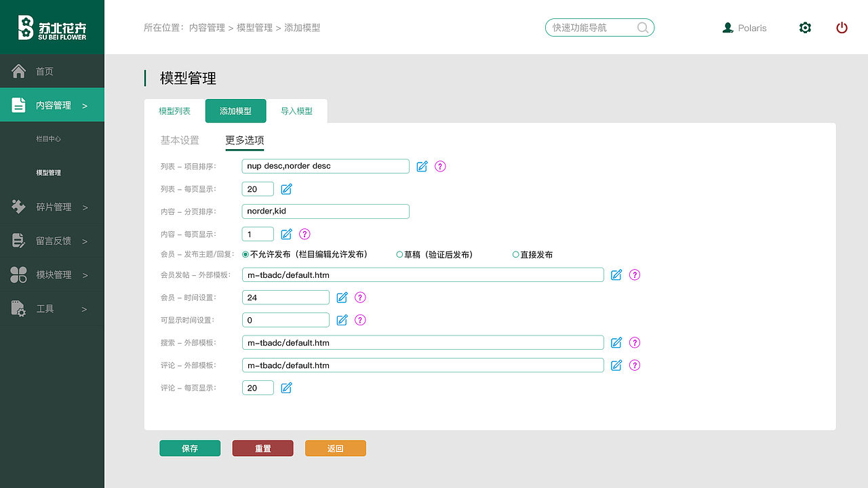Choose 不允许发布 radio button
Viewport: 868px width, 488px height.
coord(245,254)
